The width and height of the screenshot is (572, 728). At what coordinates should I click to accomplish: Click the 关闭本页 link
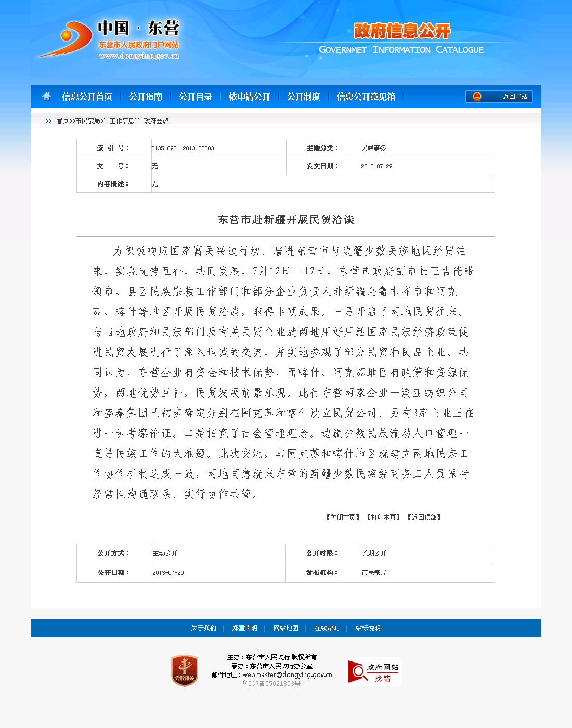click(x=343, y=518)
